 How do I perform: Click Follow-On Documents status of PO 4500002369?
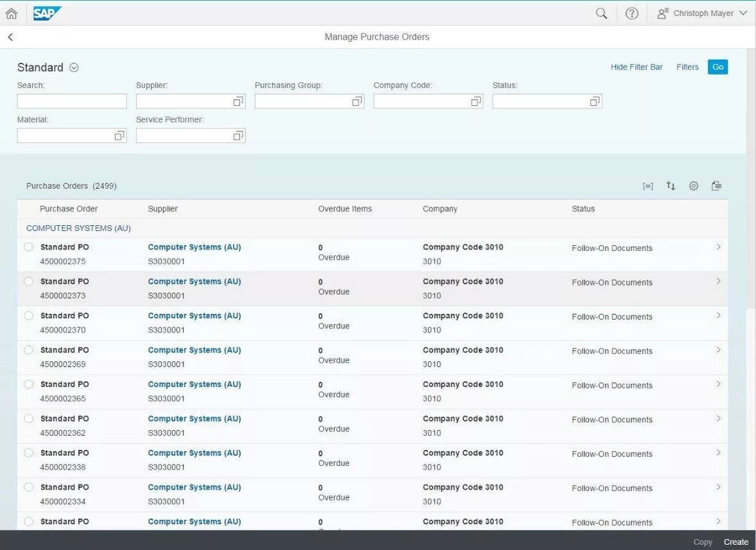[612, 351]
